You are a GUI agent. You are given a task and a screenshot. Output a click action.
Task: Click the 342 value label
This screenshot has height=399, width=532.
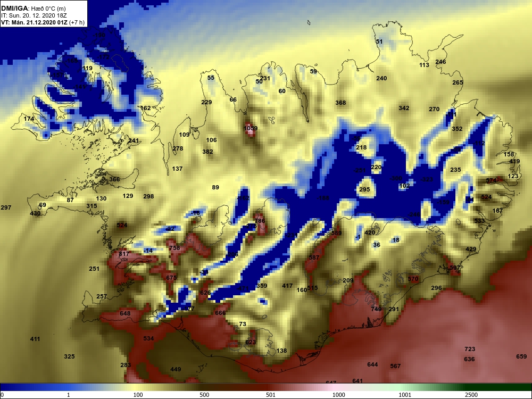point(404,108)
